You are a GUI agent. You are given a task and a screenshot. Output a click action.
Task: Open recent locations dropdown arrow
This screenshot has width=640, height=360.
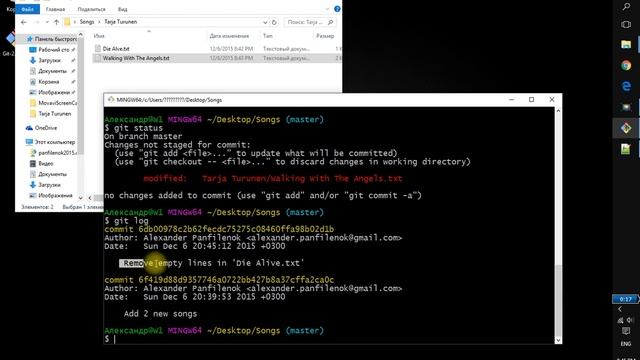click(47, 22)
